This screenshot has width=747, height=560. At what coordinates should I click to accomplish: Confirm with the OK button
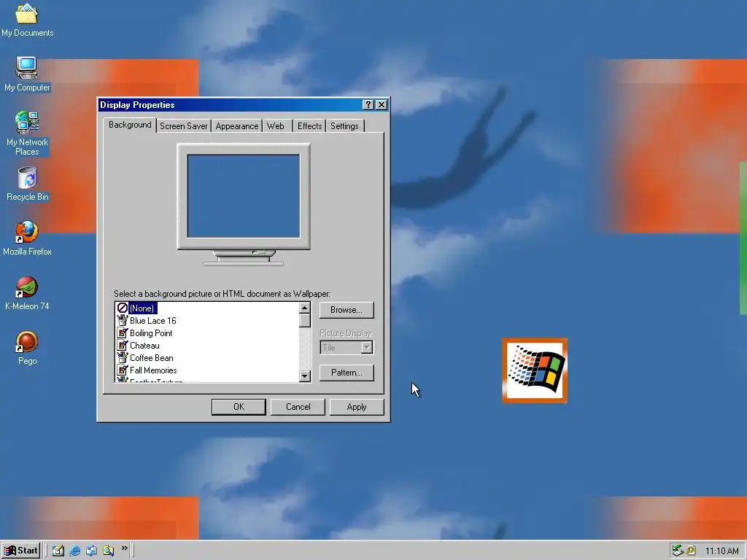point(239,407)
